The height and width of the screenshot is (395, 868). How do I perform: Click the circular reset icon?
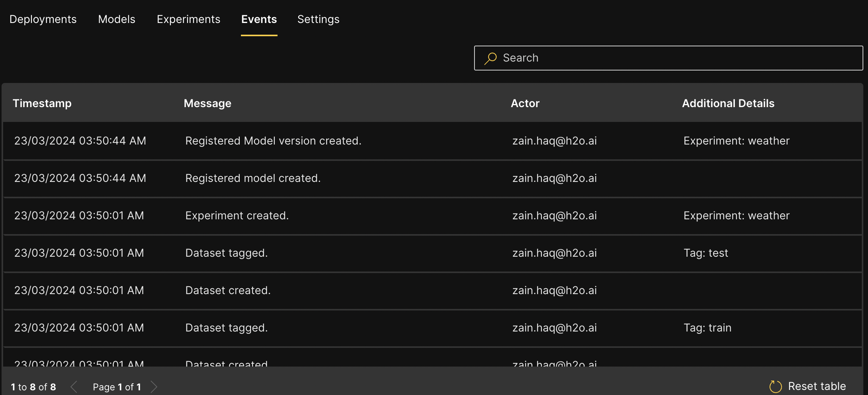click(x=776, y=386)
